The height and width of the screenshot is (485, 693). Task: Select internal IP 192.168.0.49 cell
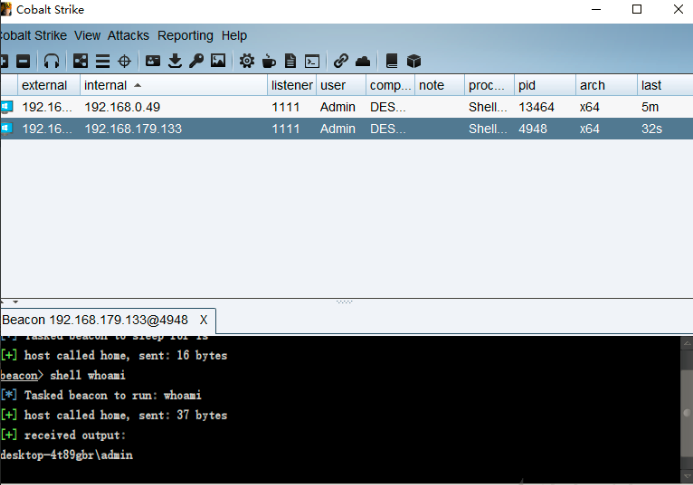point(174,107)
